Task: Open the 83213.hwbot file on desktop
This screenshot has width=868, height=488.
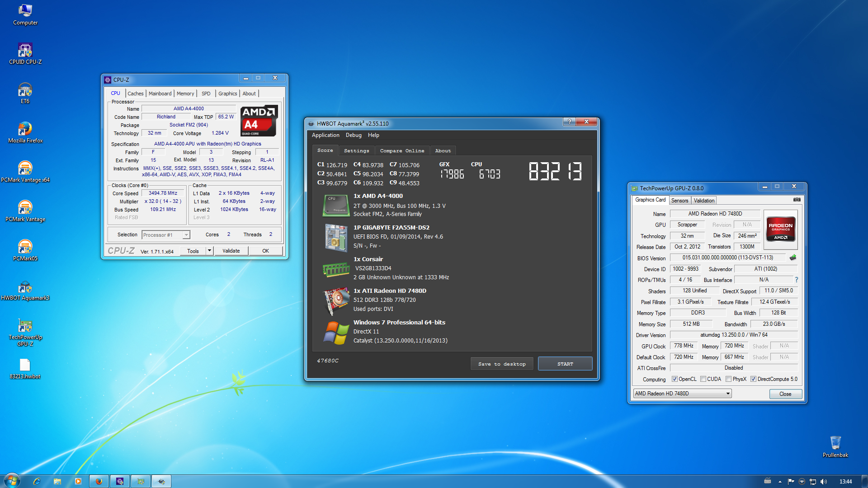Action: tap(25, 368)
